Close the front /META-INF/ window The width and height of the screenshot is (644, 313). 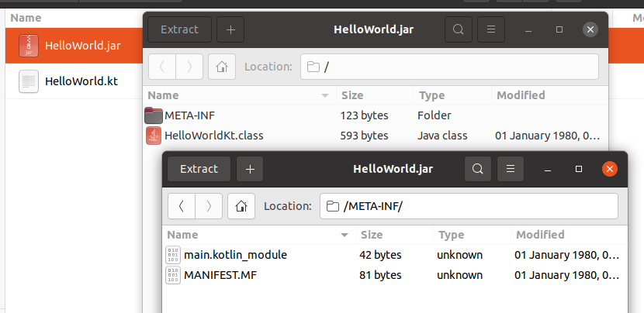point(610,169)
